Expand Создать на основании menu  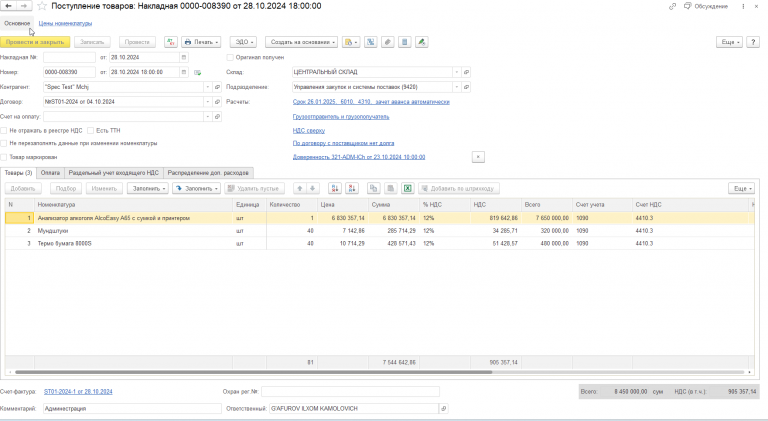[302, 42]
